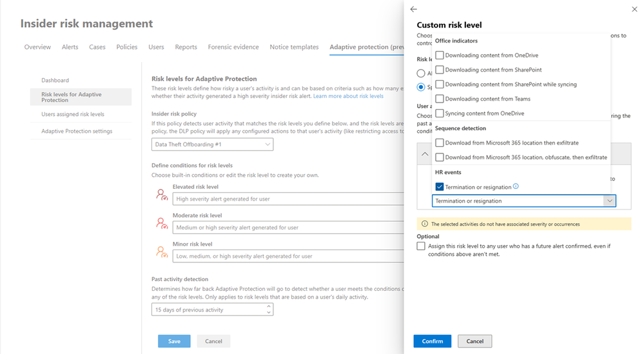Click Cancel in Custom risk level panel

point(475,341)
